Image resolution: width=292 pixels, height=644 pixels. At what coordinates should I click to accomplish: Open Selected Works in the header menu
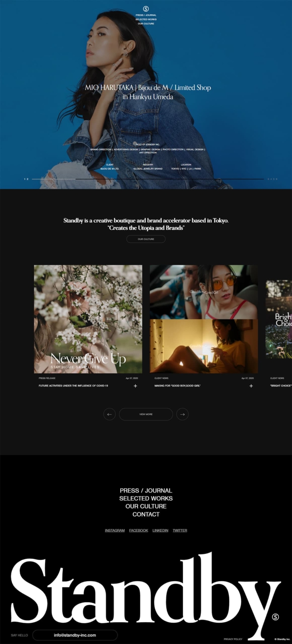(146, 19)
